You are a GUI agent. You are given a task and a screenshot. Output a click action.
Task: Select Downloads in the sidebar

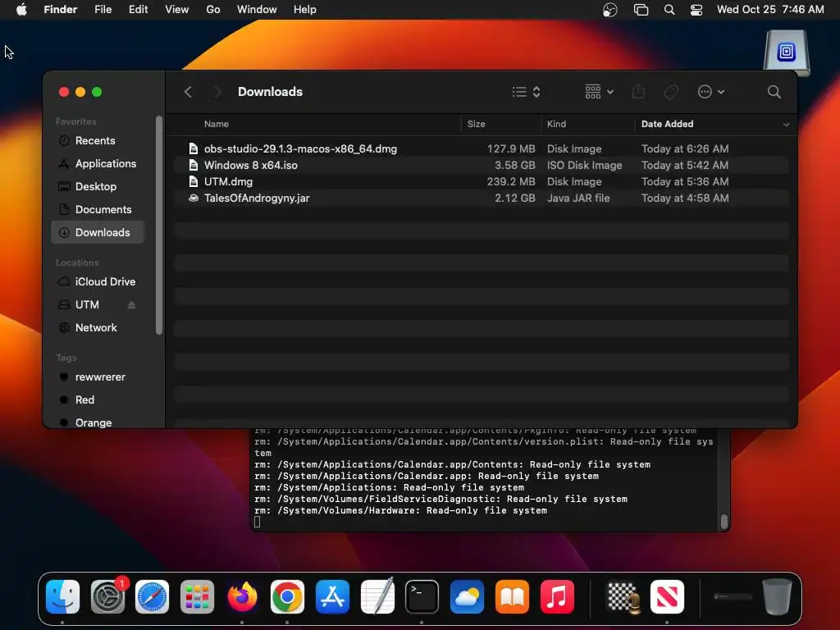98,232
